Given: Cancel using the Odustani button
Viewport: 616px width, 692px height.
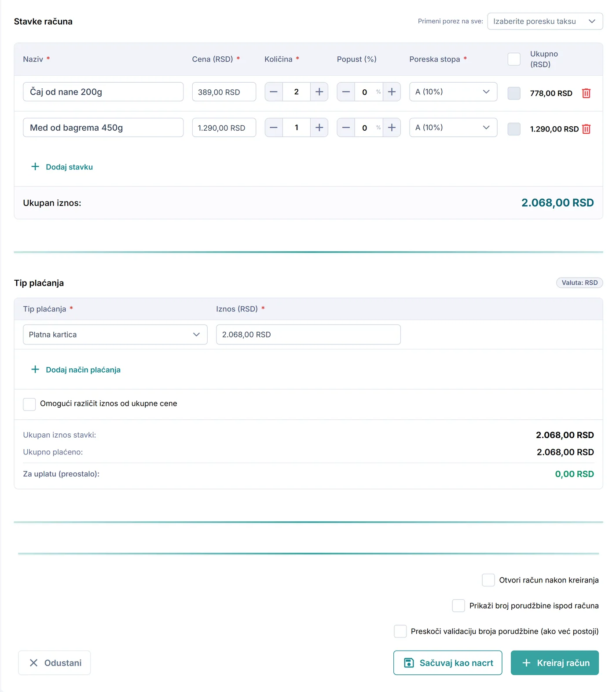Looking at the screenshot, I should point(55,663).
